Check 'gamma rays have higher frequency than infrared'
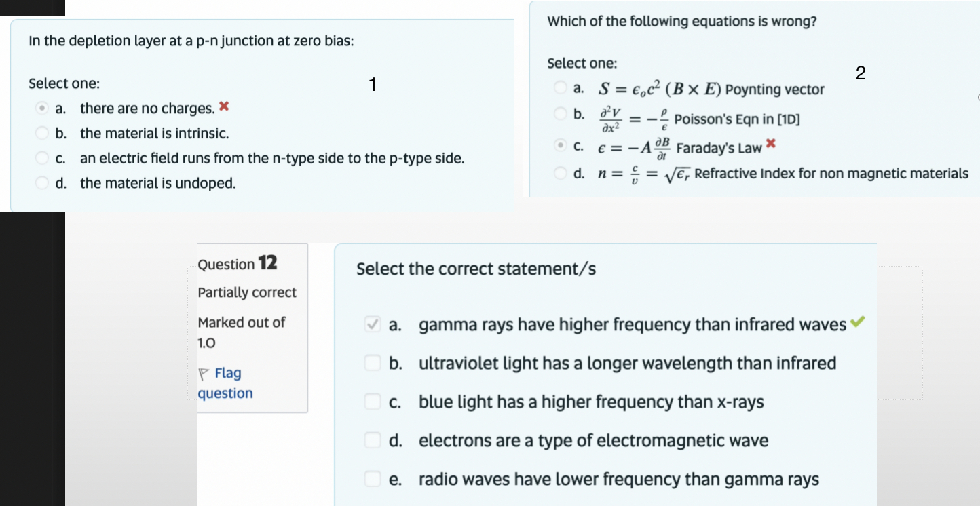The image size is (980, 506). click(x=372, y=324)
